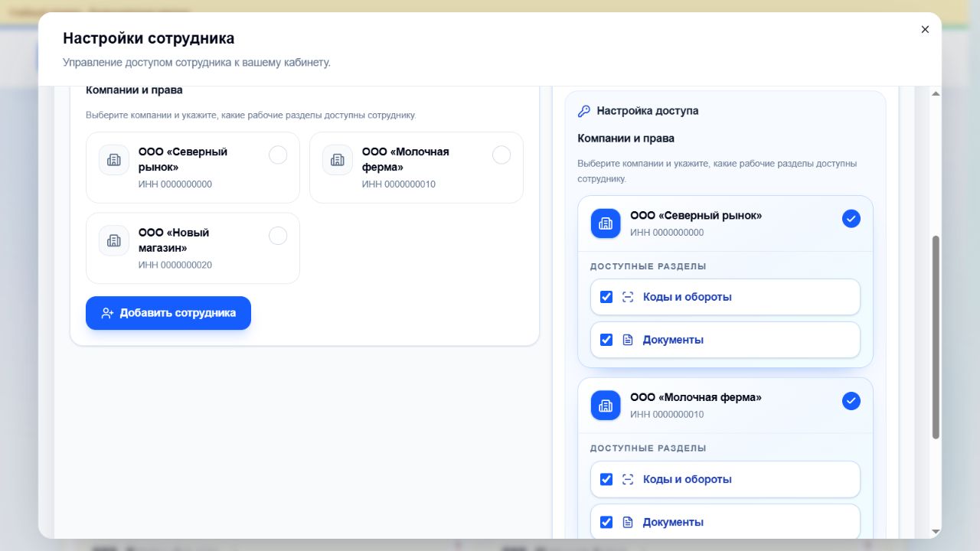Select «Новый магазин» company radio circle
The height and width of the screenshot is (551, 980).
point(278,236)
